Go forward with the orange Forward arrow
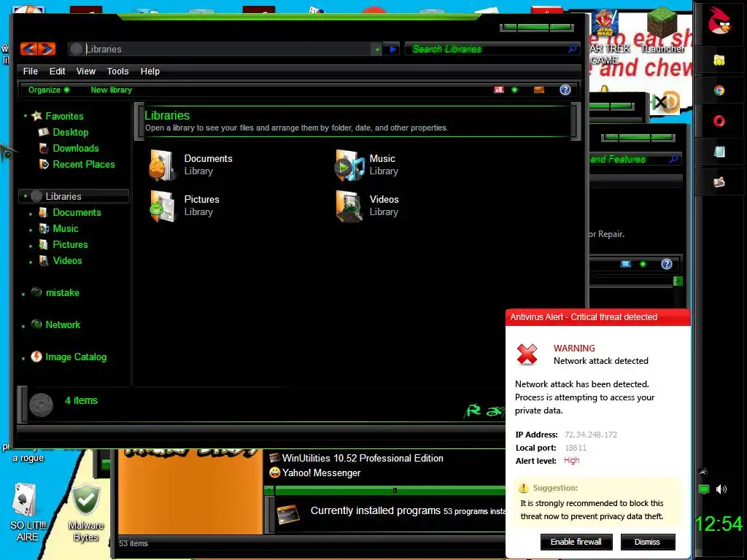Viewport: 747px width, 560px height. click(x=47, y=49)
